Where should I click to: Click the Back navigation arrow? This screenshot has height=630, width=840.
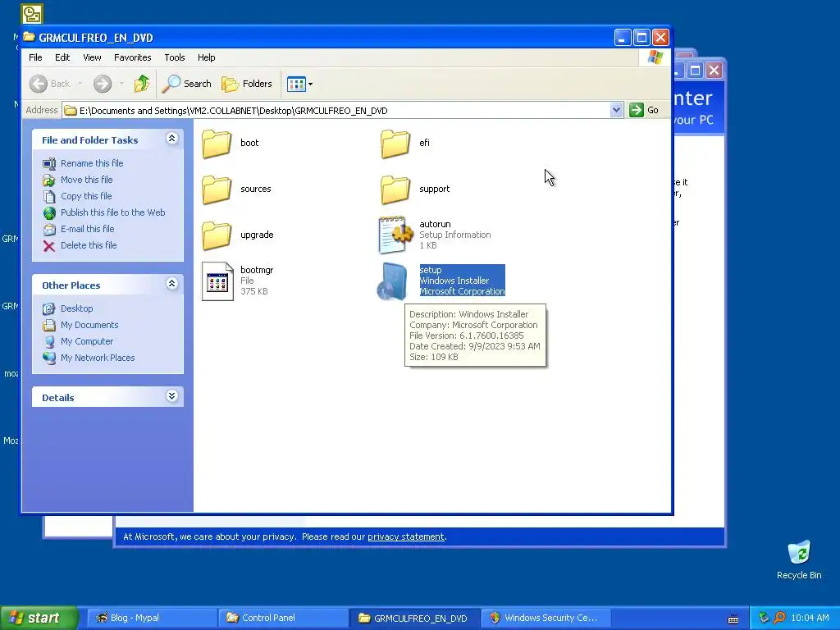pyautogui.click(x=39, y=84)
